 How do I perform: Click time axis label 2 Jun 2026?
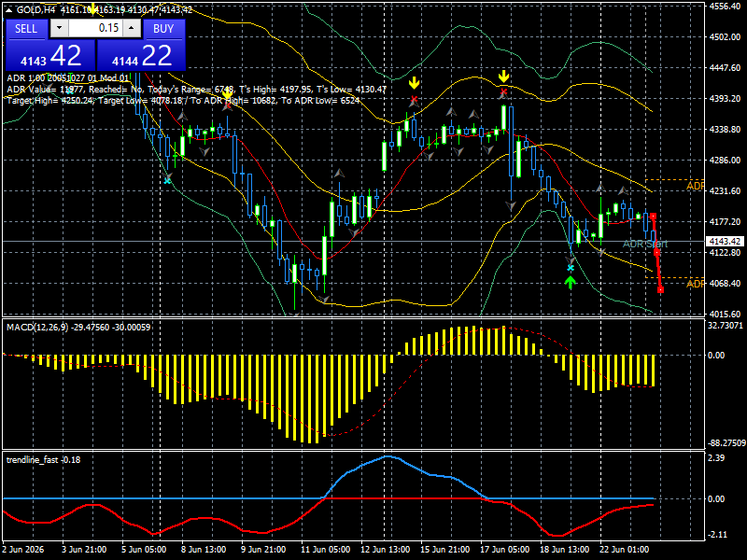tap(22, 550)
